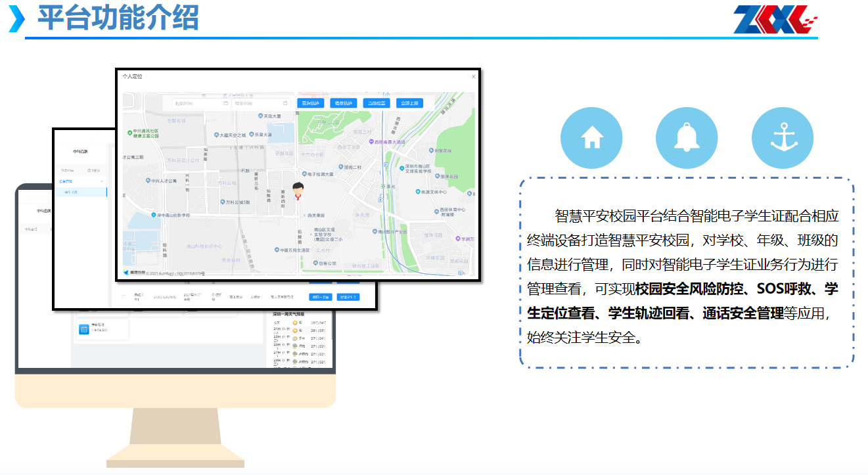The height and width of the screenshot is (475, 868).
Task: Close the 个人定位 dialog
Action: [473, 77]
